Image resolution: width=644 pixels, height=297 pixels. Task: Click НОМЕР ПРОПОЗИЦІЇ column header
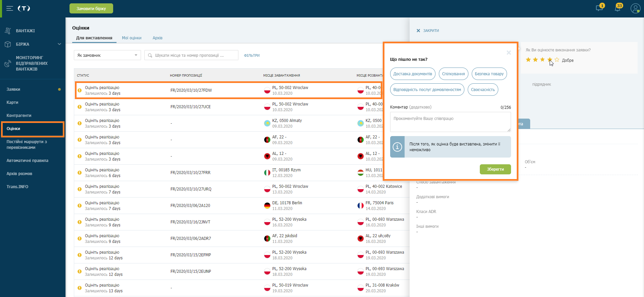(186, 76)
